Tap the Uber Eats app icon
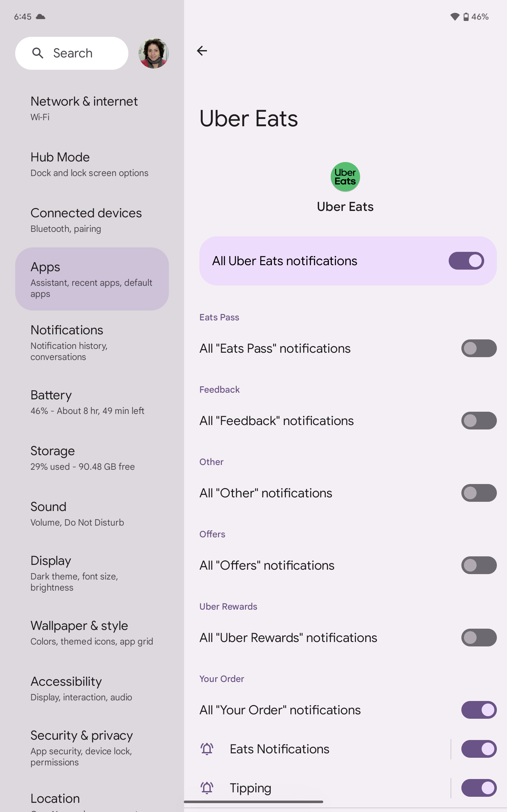Viewport: 507px width, 812px height. (345, 177)
